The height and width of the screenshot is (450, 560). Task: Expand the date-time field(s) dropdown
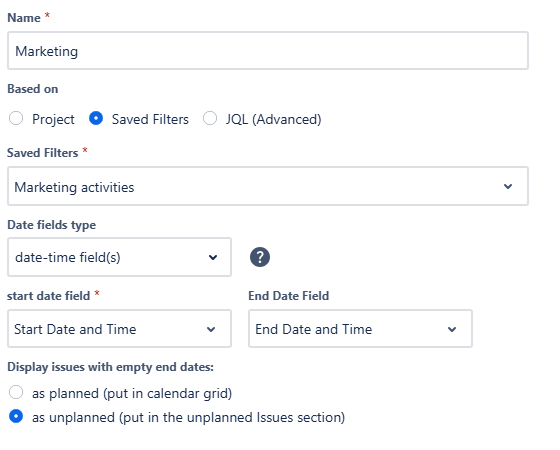(119, 257)
